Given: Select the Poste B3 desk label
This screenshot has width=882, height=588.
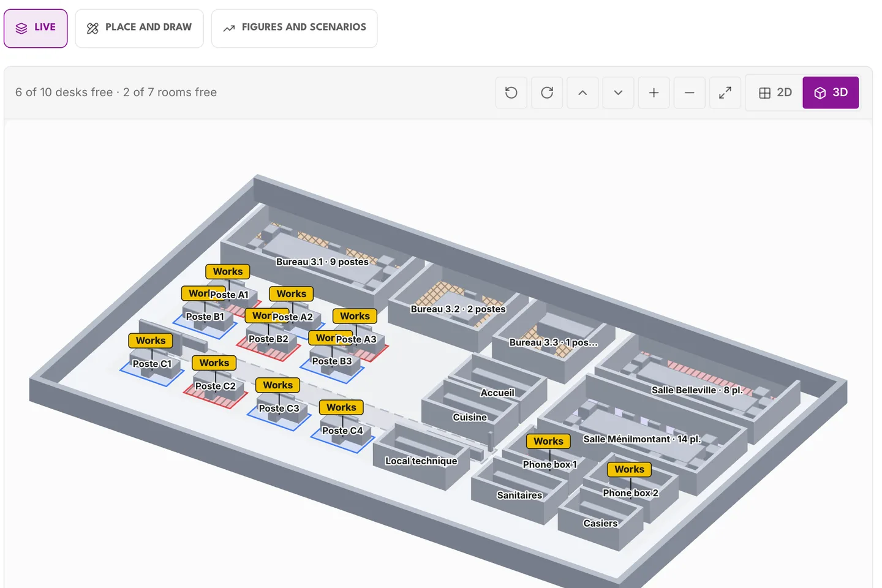Looking at the screenshot, I should [x=332, y=361].
